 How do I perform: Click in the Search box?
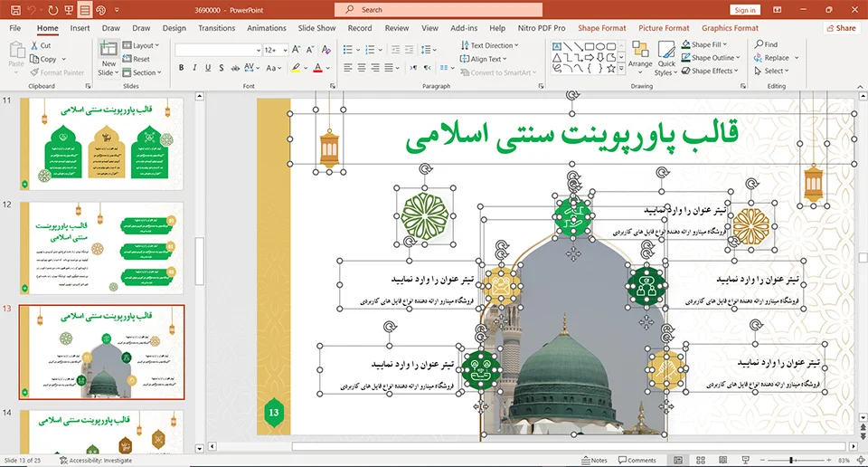coord(439,9)
